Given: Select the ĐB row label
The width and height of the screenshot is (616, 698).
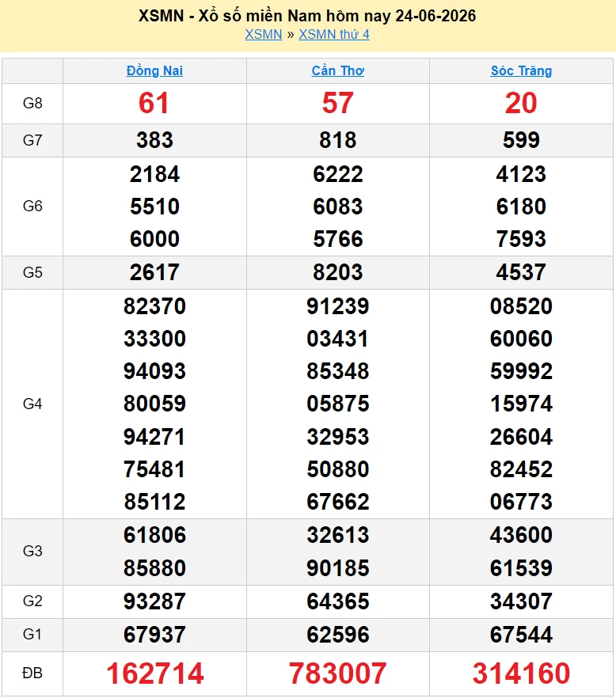Looking at the screenshot, I should (x=32, y=673).
